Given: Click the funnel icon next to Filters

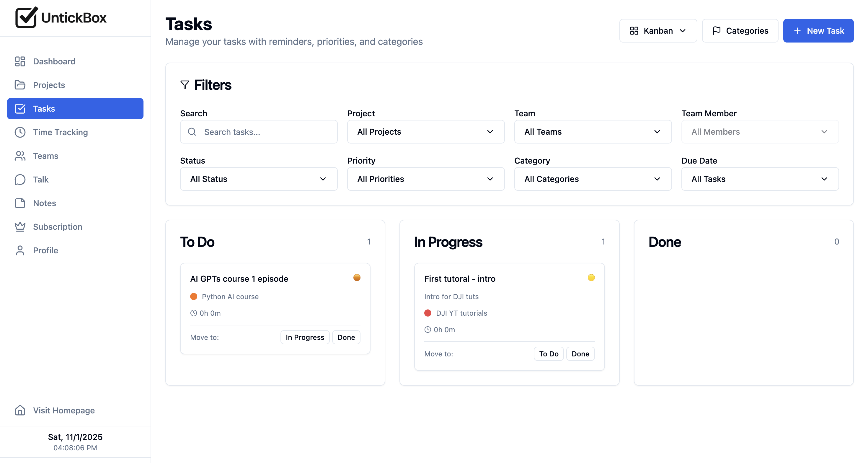Looking at the screenshot, I should pos(185,84).
